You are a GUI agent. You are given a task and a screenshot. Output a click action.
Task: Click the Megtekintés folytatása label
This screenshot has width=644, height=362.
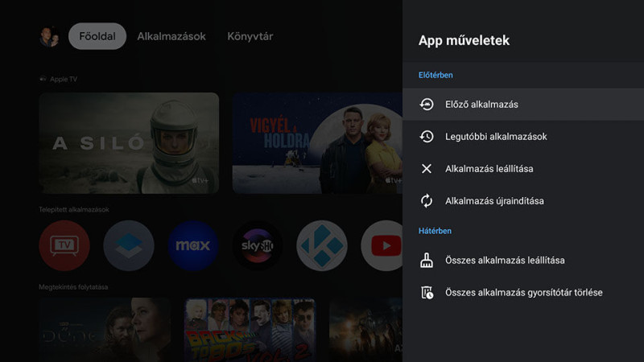(x=73, y=287)
